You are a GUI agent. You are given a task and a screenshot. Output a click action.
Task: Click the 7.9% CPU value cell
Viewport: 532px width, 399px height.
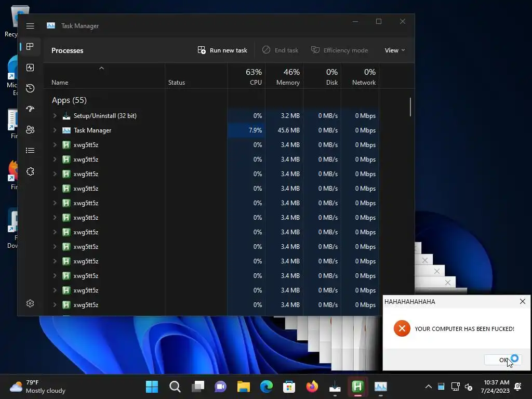point(246,130)
